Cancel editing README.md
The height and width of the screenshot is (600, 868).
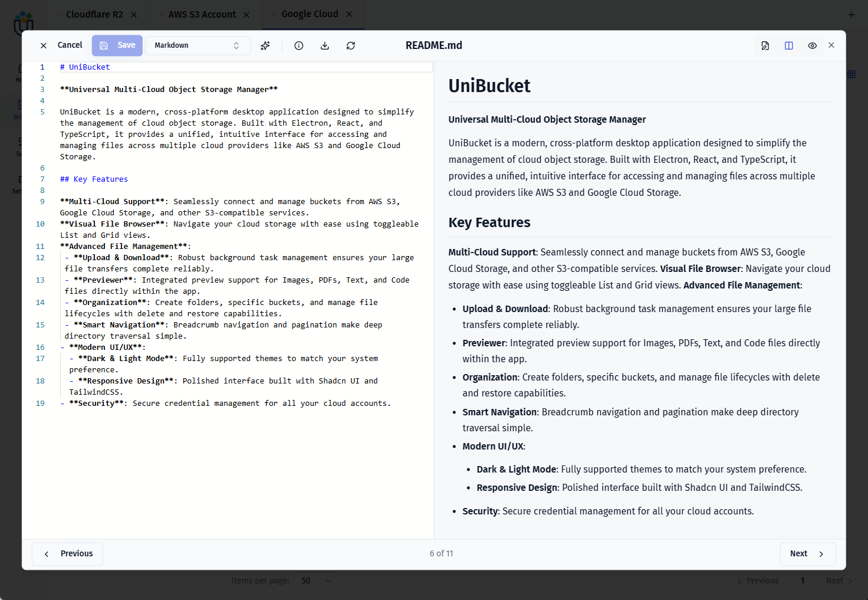[70, 45]
